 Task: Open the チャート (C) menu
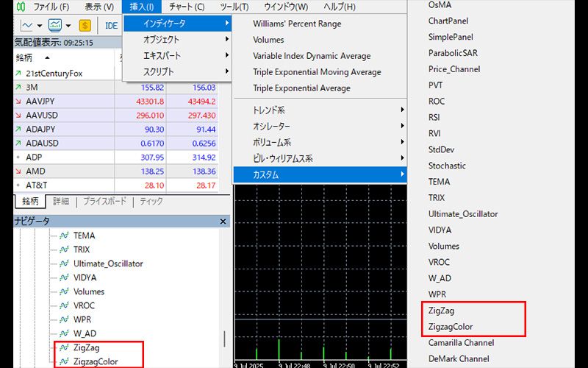(x=187, y=7)
